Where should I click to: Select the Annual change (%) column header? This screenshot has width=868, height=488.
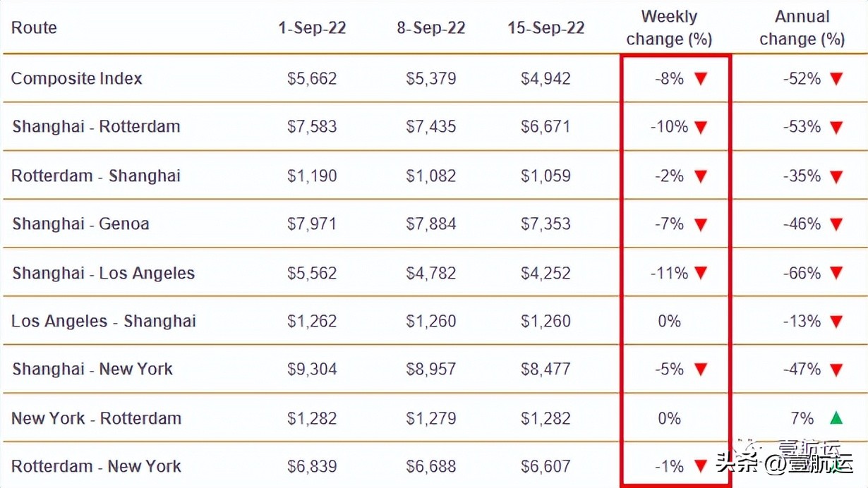coord(802,28)
